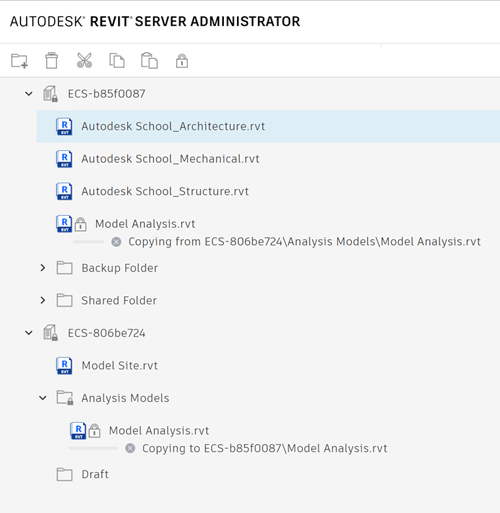
Task: Click the Lock toolbar icon
Action: pos(182,61)
